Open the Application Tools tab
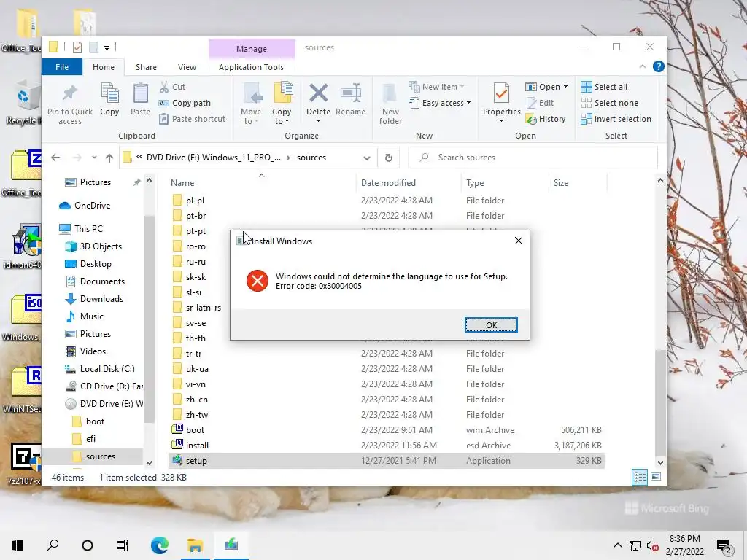Image resolution: width=747 pixels, height=560 pixels. [251, 67]
